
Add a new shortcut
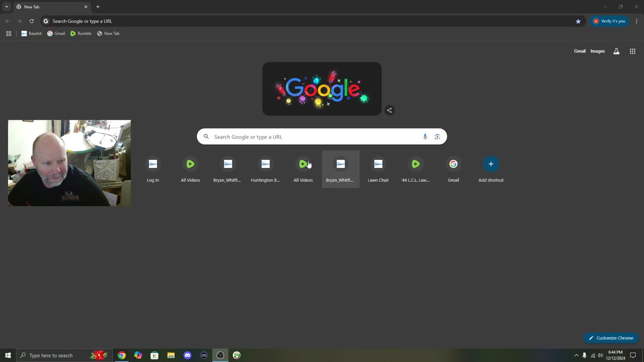pyautogui.click(x=491, y=169)
